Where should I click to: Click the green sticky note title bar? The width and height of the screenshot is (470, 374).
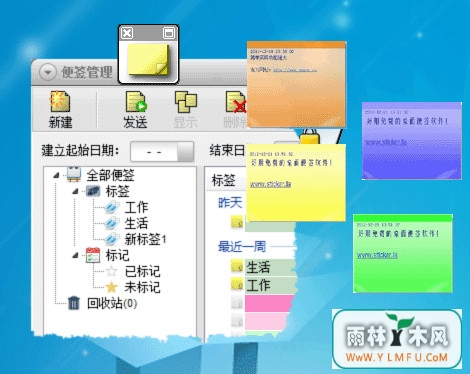point(403,218)
